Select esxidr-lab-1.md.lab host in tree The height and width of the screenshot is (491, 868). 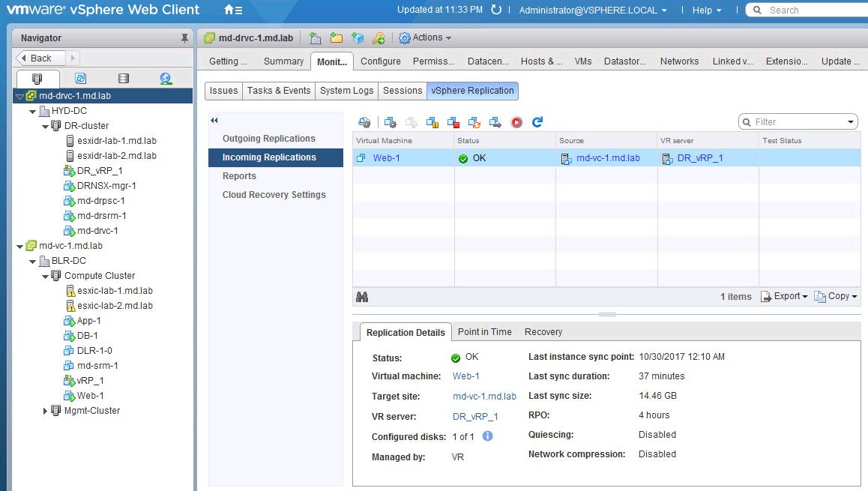(x=117, y=141)
